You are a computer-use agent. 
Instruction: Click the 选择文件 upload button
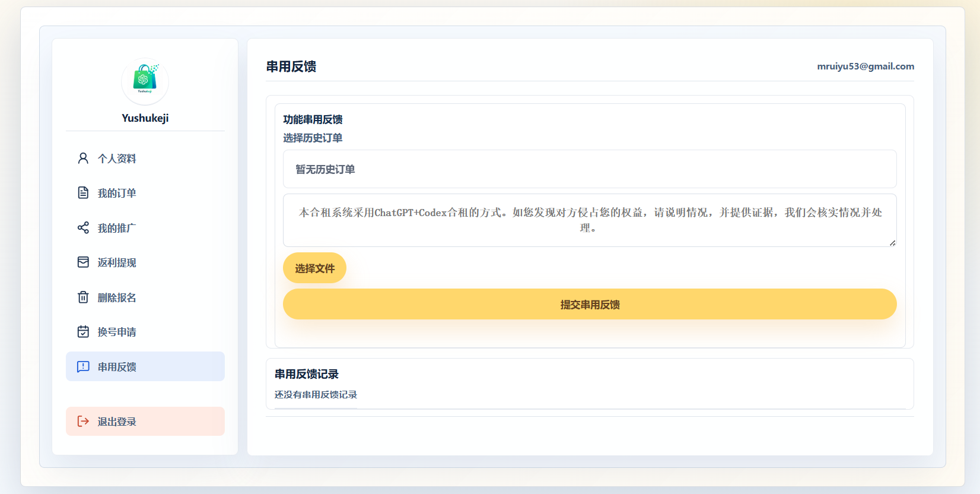coord(314,268)
